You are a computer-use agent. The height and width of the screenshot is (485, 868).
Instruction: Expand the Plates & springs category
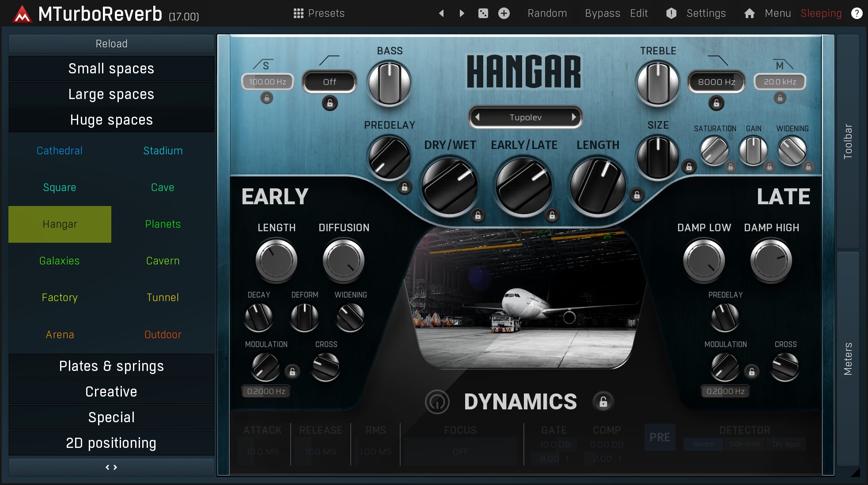click(x=111, y=366)
